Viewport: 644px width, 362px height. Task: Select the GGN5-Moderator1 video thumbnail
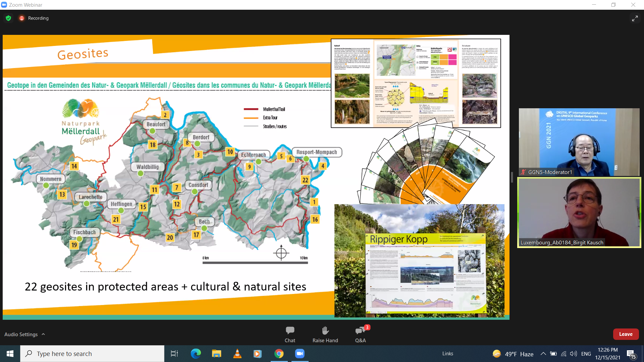pos(579,142)
